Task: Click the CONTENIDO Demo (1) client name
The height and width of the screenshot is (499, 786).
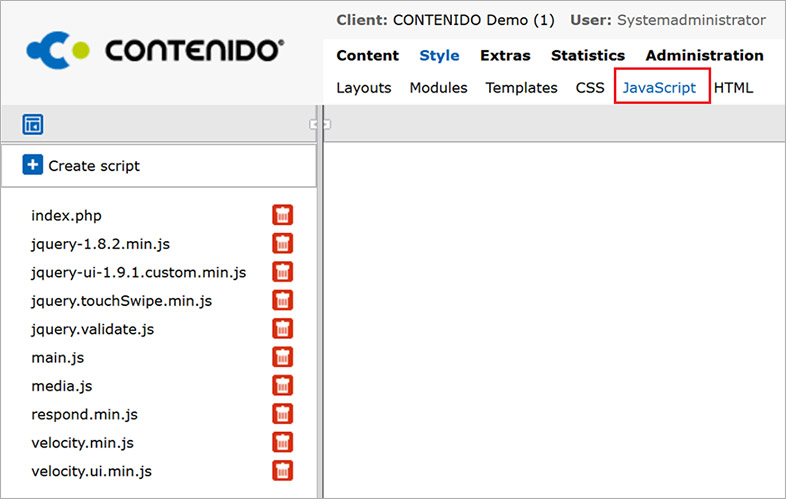Action: coord(474,20)
